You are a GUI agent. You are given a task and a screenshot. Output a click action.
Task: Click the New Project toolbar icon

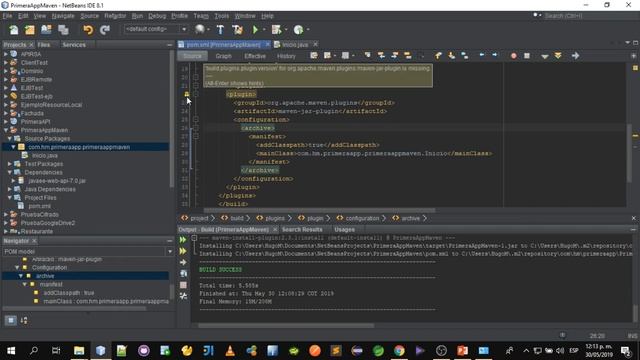click(x=30, y=30)
